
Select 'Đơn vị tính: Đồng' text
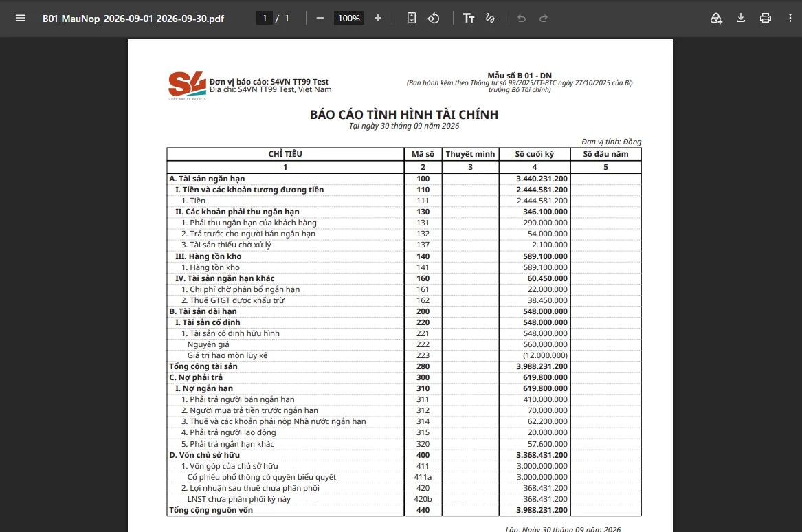tap(611, 142)
